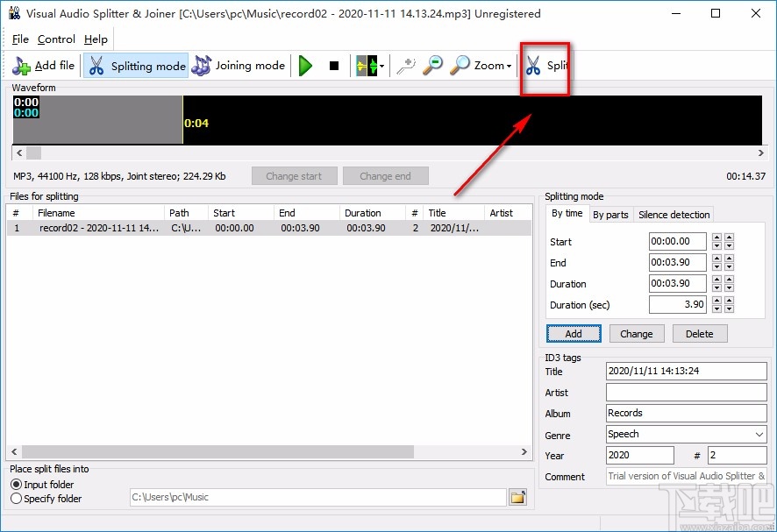This screenshot has width=777, height=532.
Task: Click the Split scissors button
Action: 547,66
